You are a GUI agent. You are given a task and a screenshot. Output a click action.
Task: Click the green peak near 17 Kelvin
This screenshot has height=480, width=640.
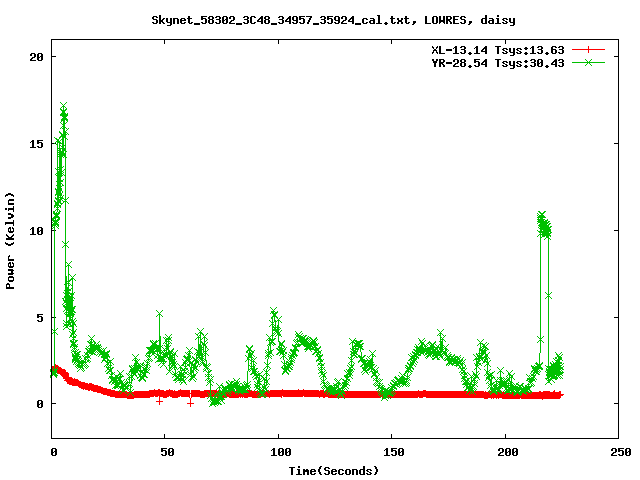tap(63, 107)
